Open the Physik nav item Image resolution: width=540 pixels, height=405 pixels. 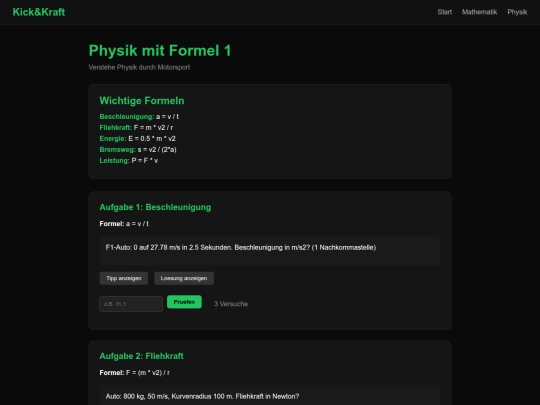(517, 12)
